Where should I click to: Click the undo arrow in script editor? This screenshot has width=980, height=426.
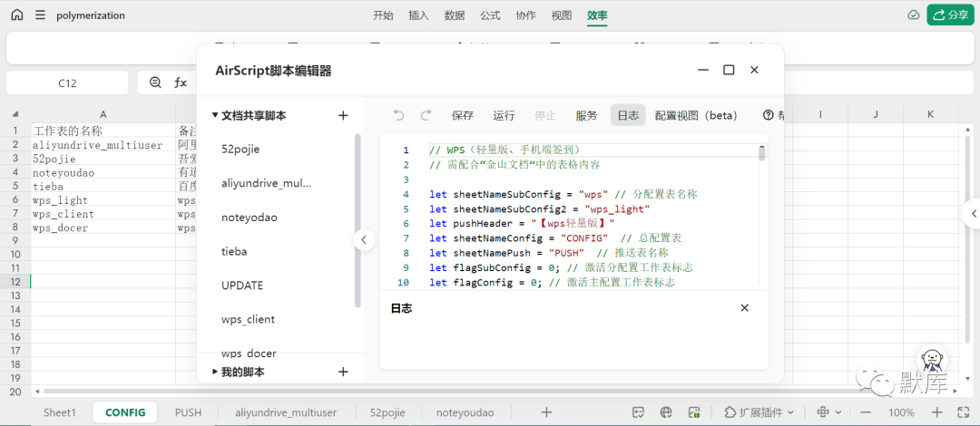398,115
